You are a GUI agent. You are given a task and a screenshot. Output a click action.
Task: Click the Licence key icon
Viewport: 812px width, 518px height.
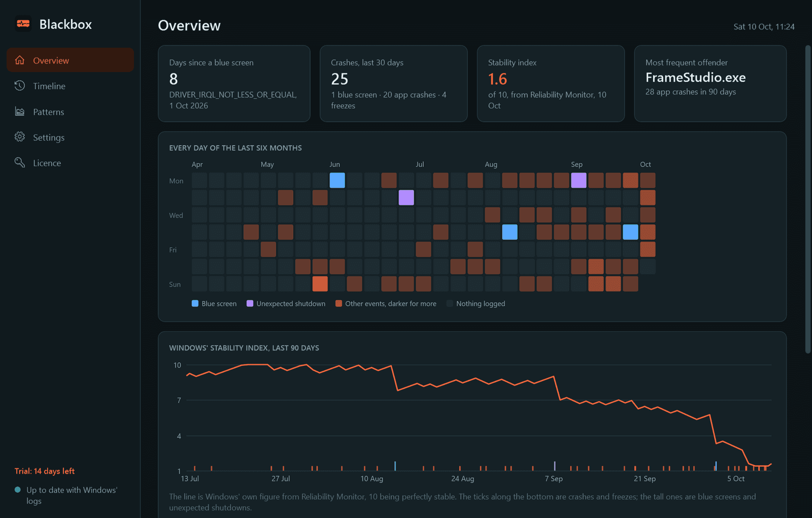[x=20, y=162]
